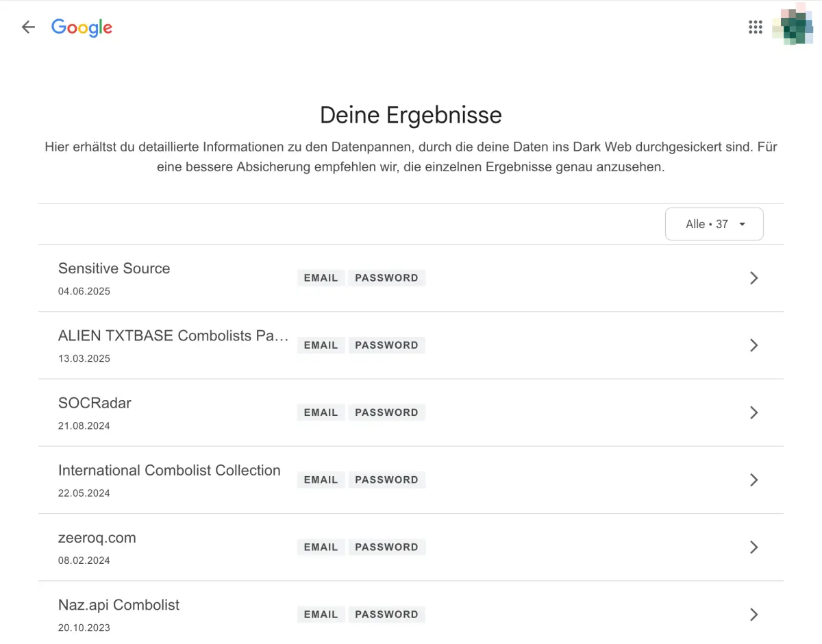Click the back arrow icon
The image size is (822, 644).
[x=28, y=27]
